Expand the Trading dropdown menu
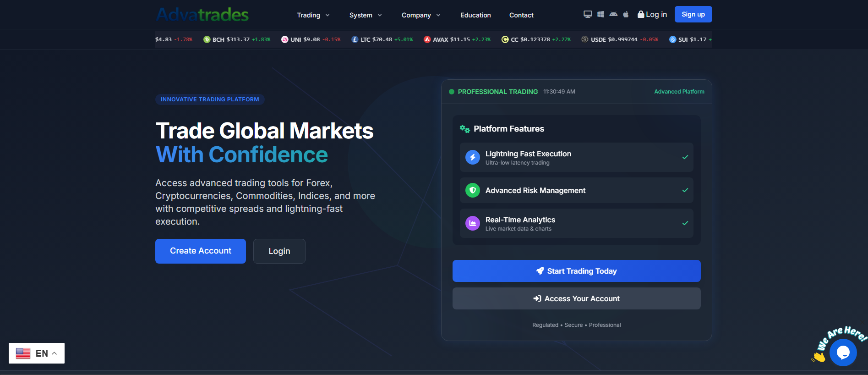This screenshot has height=375, width=868. click(313, 15)
